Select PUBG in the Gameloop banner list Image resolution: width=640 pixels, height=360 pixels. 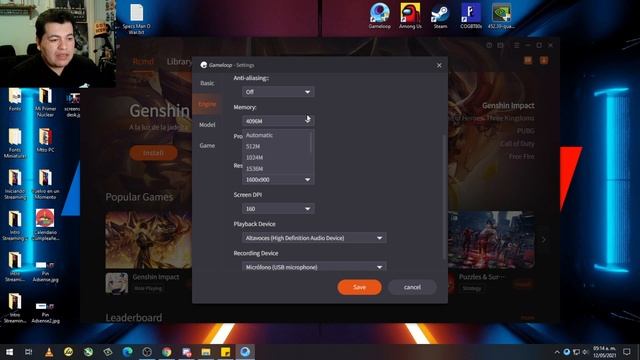525,131
